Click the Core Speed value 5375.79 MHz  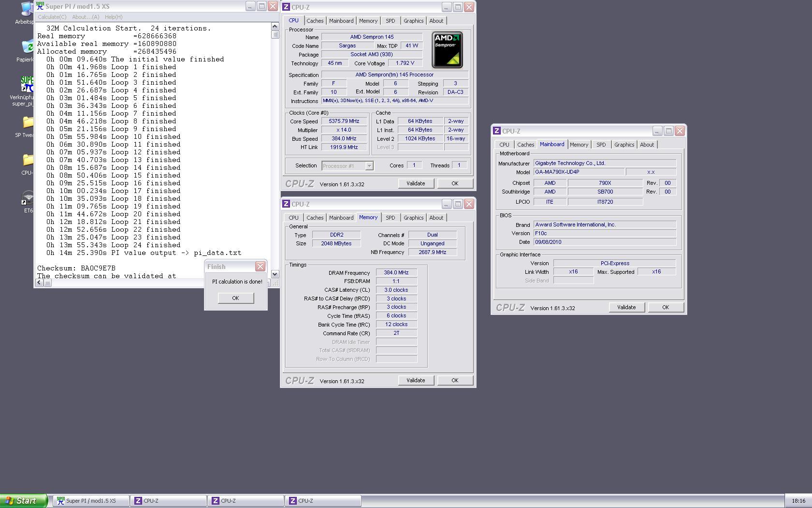click(344, 121)
